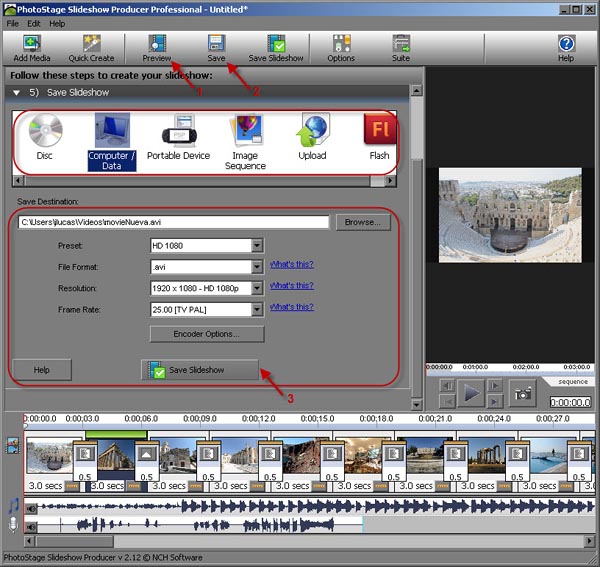The image size is (600, 567).
Task: Choose Image Sequence output type
Action: (x=245, y=142)
